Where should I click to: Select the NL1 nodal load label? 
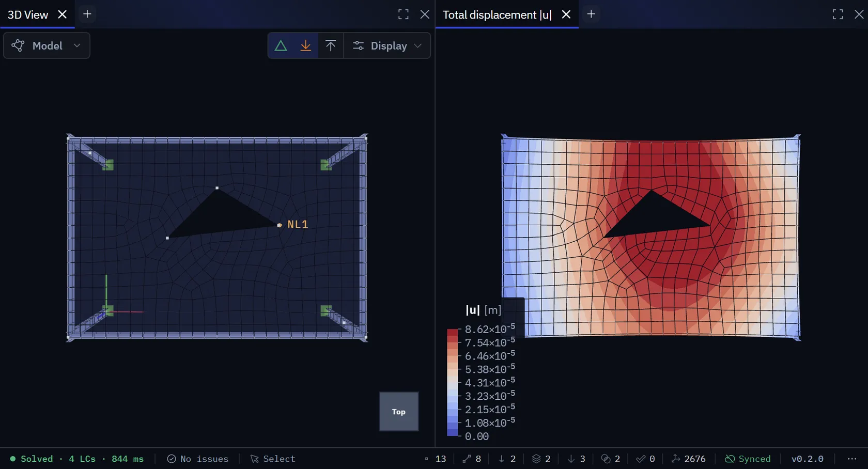click(x=298, y=224)
